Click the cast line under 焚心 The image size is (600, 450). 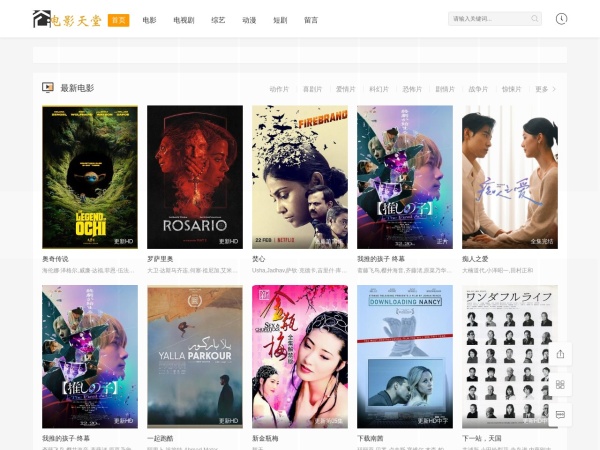pyautogui.click(x=300, y=271)
